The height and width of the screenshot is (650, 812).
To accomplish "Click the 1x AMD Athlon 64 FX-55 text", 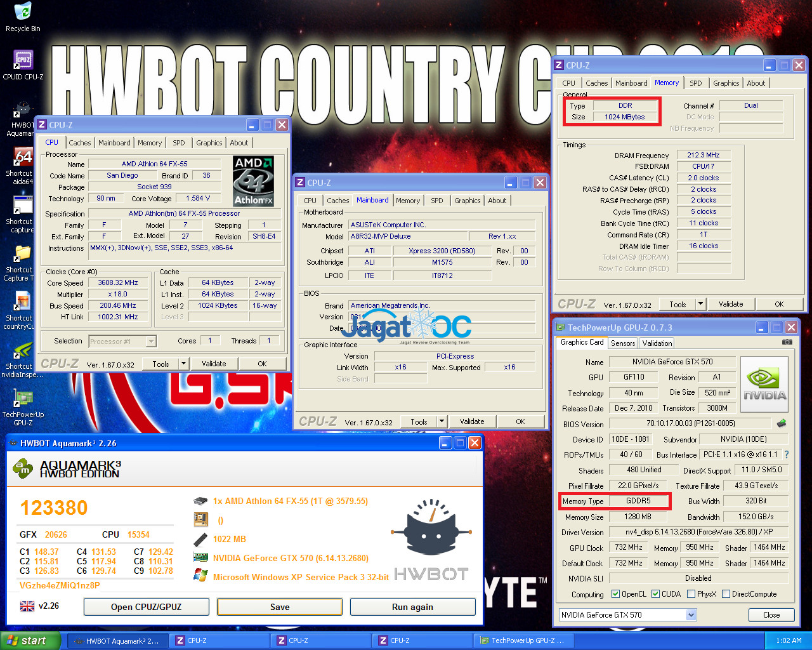I will tap(291, 501).
